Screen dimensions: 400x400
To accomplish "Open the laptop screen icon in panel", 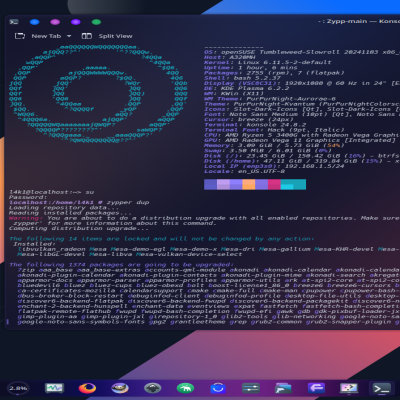I will coord(349,388).
